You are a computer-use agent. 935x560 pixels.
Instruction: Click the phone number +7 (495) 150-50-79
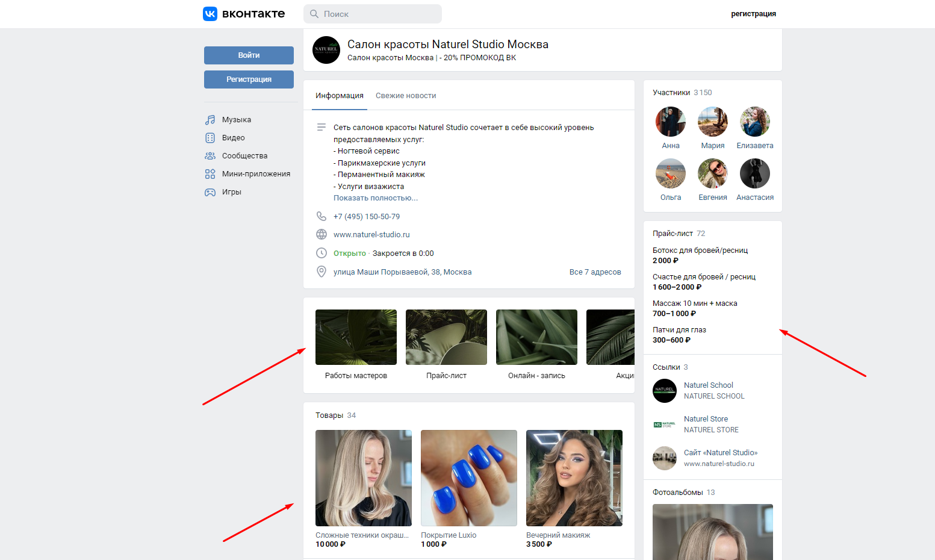click(367, 217)
